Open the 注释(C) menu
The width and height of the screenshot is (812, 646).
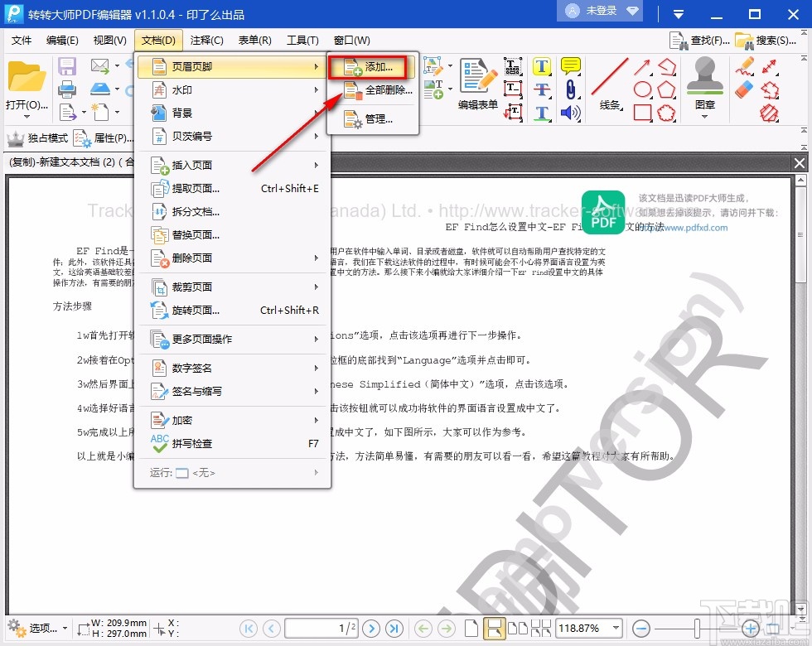206,40
